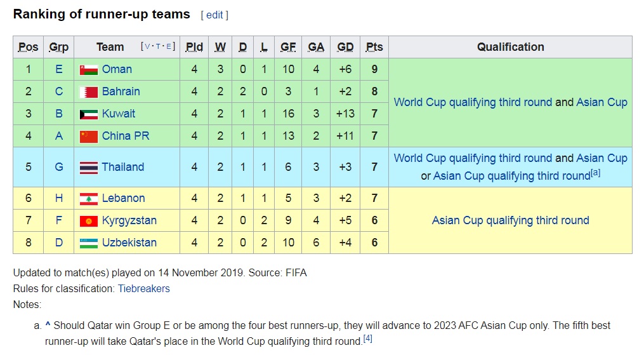Click the Uzbekistan flag icon
This screenshot has height=355, width=644.
[89, 243]
